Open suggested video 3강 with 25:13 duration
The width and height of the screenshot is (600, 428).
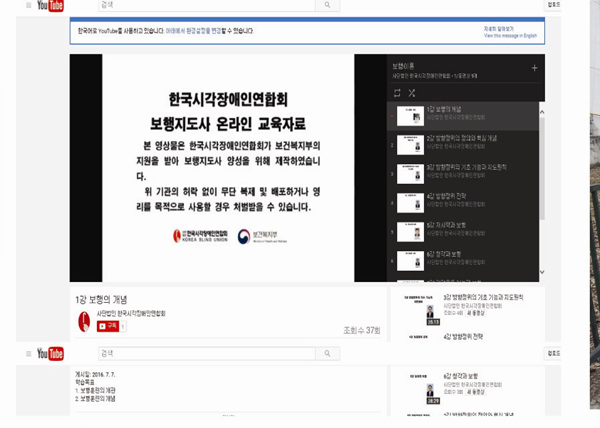pyautogui.click(x=419, y=309)
